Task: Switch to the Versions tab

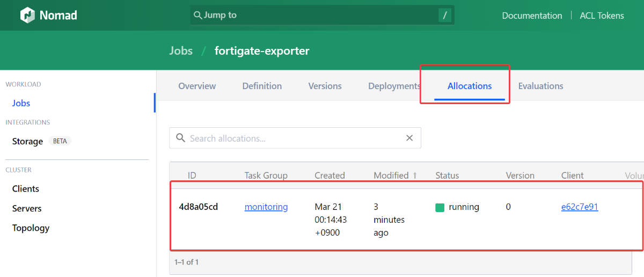Action: point(325,86)
